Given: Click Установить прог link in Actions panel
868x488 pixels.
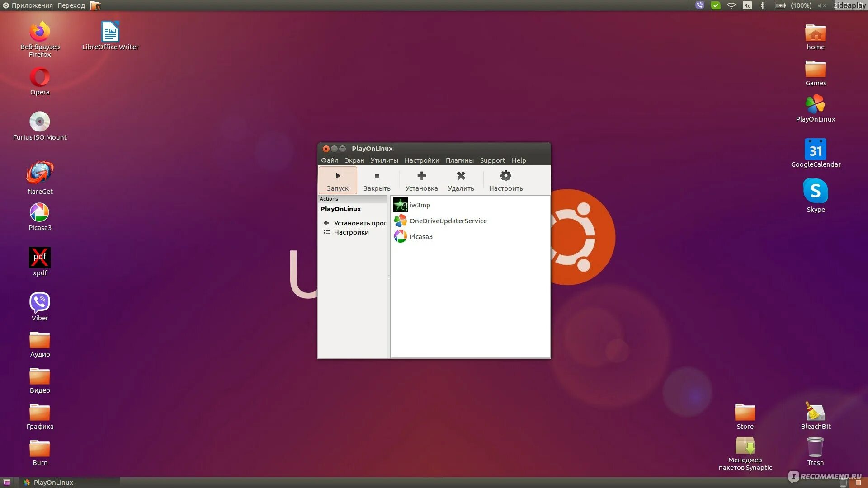Looking at the screenshot, I should [355, 223].
